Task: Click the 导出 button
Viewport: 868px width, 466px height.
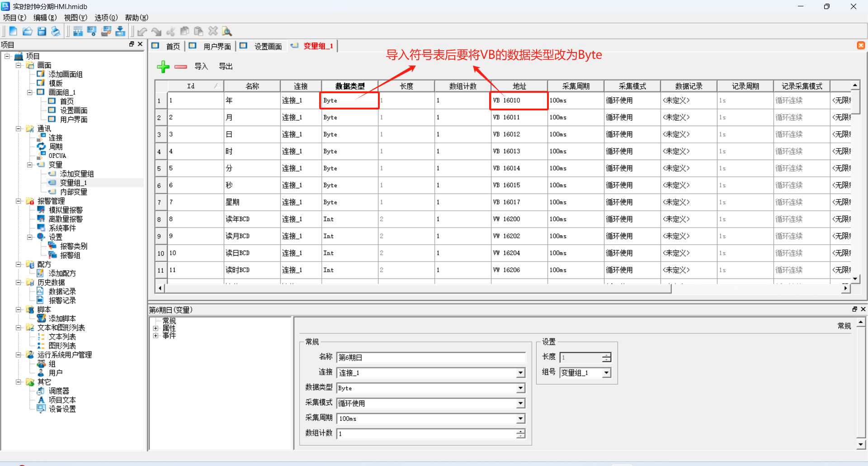Action: click(x=226, y=67)
